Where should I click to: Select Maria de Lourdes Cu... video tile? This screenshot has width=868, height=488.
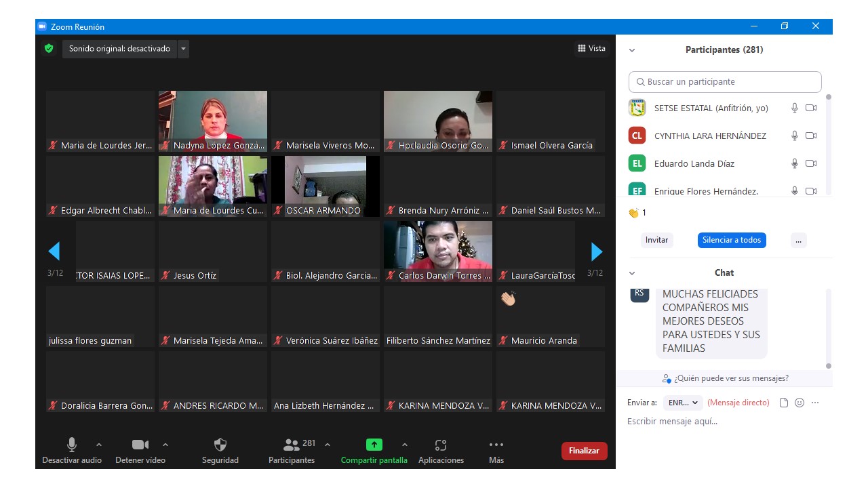pos(213,186)
